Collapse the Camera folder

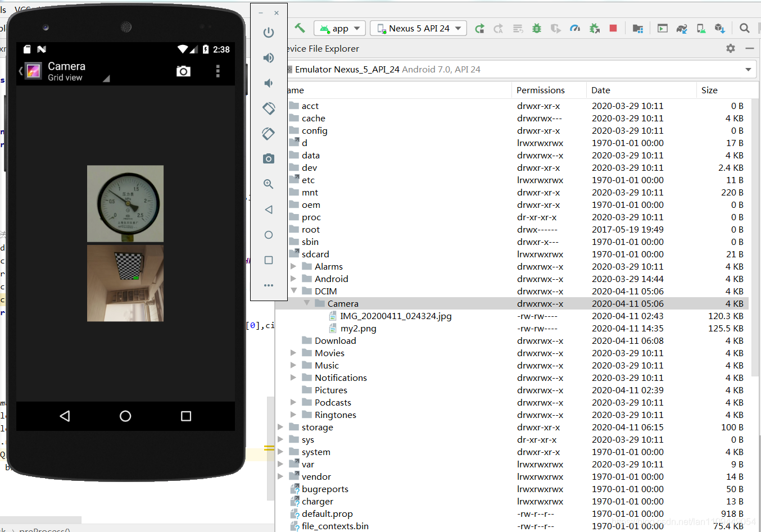(307, 303)
